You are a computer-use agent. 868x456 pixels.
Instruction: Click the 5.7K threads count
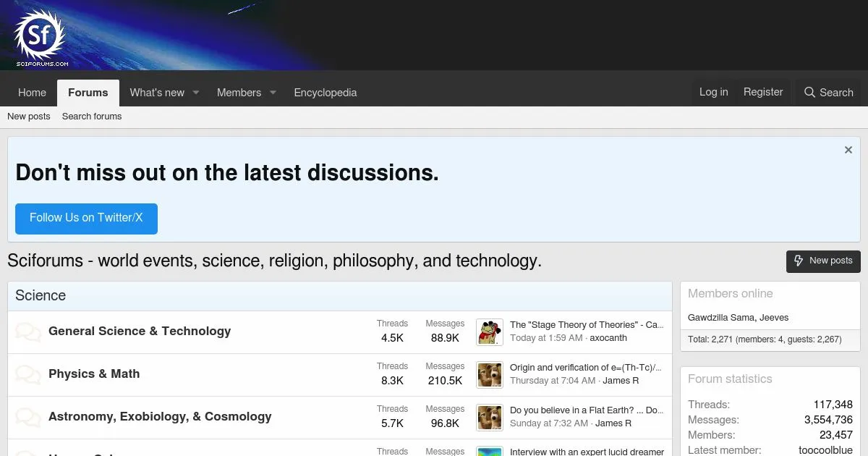point(392,423)
